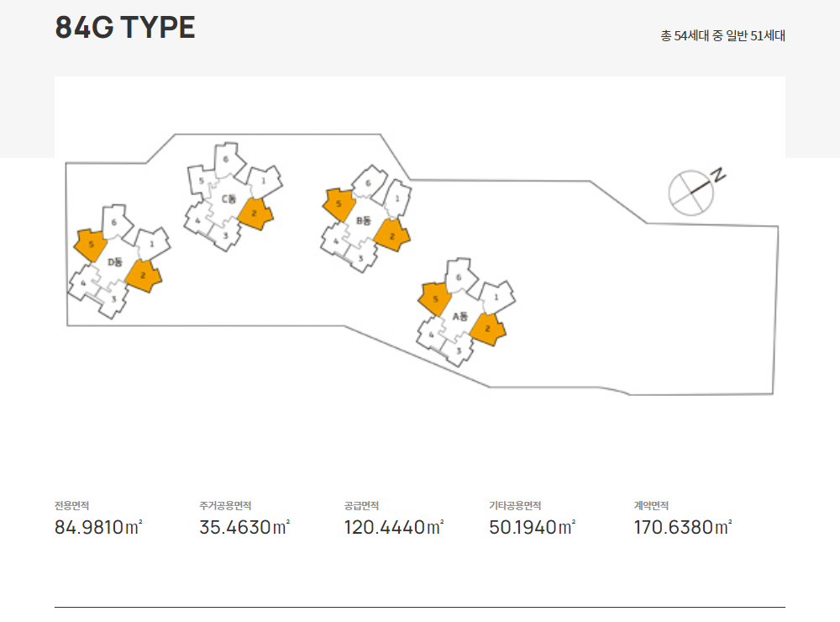Select orange unit 2 in C동

[x=255, y=213]
